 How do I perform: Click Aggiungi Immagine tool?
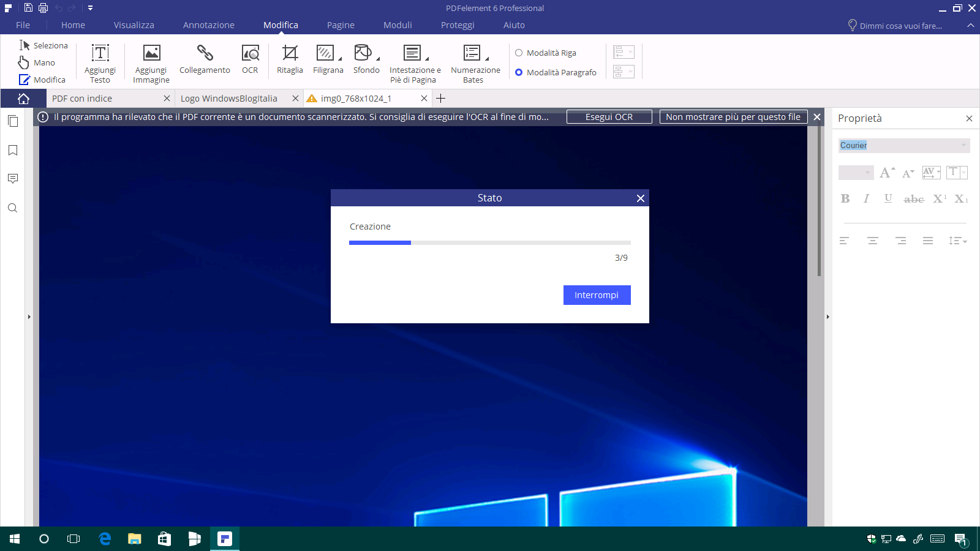(151, 64)
